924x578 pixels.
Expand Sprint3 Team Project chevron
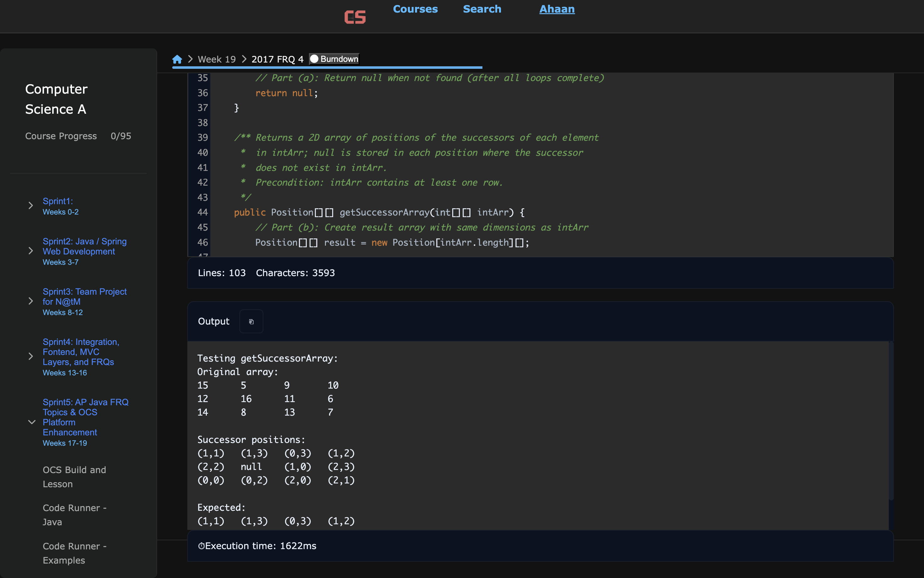(31, 301)
